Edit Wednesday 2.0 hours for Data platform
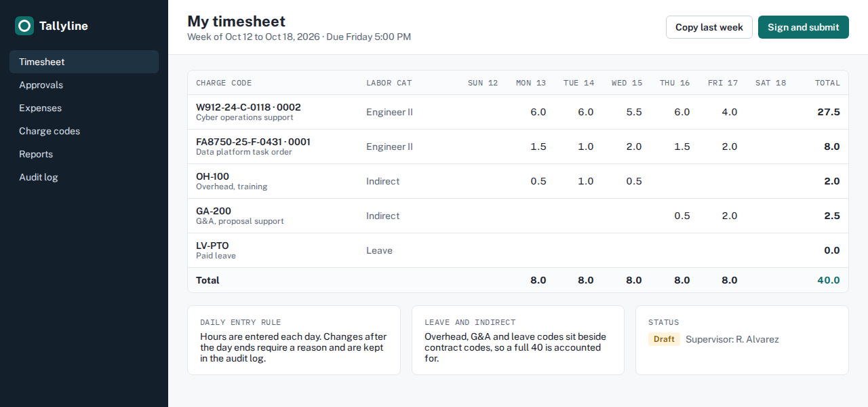 point(634,147)
